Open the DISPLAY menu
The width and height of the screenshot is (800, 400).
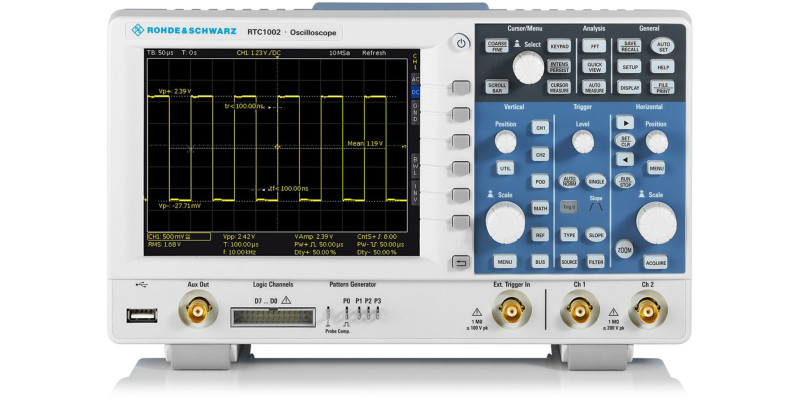pos(629,87)
